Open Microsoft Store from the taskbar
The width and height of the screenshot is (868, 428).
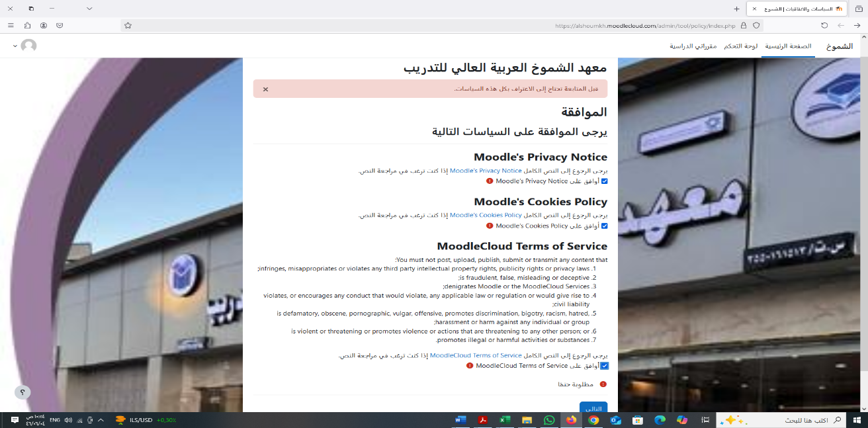coord(638,420)
